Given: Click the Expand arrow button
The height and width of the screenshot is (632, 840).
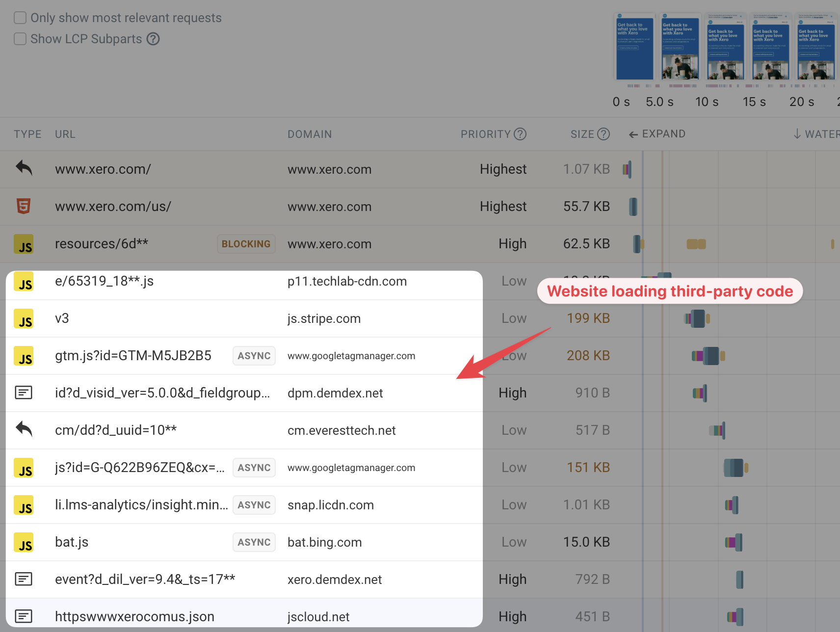Looking at the screenshot, I should click(x=657, y=134).
